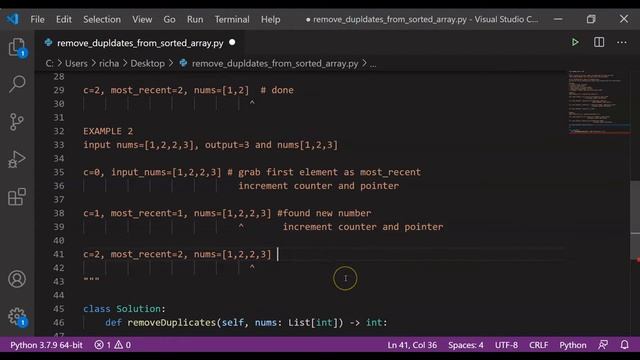Click the feedback icon in status bar
640x360 pixels.
(603, 345)
